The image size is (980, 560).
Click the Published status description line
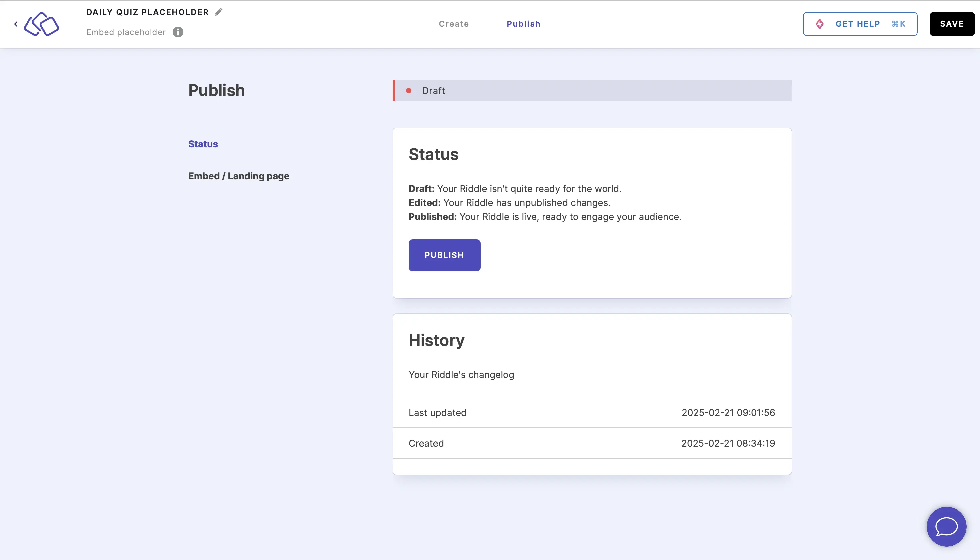[x=545, y=217]
